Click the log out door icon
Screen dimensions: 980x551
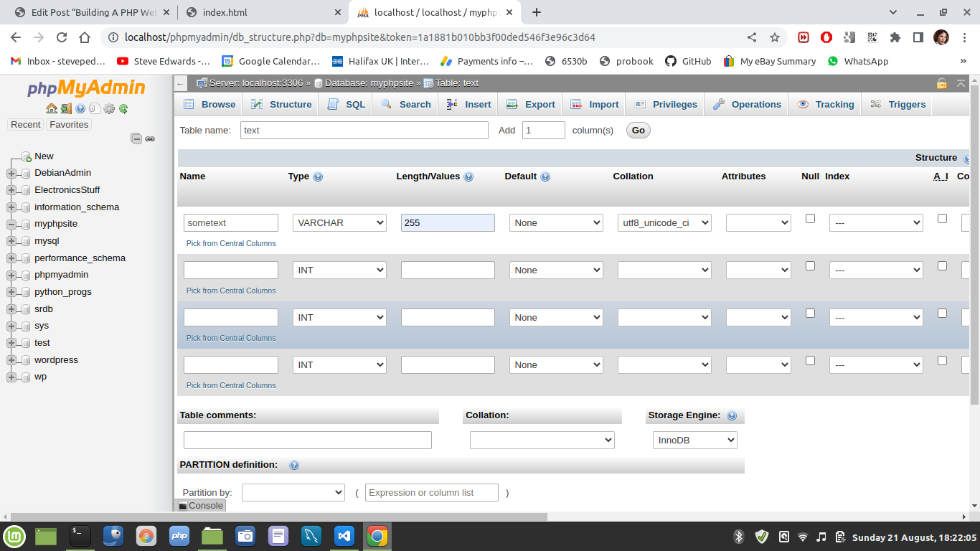point(66,109)
